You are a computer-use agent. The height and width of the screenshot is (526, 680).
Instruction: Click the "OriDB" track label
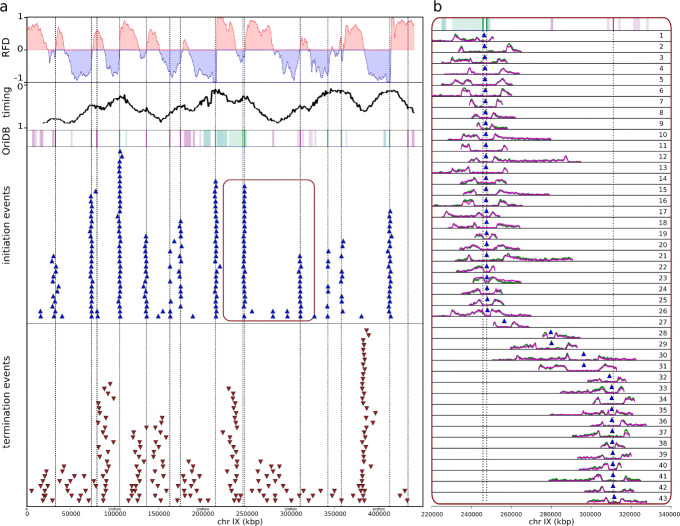(x=7, y=138)
